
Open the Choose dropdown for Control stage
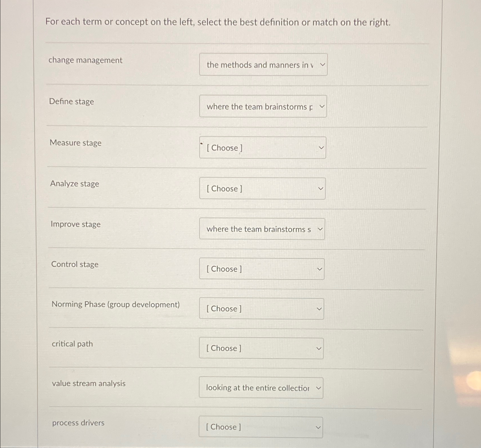coord(261,269)
